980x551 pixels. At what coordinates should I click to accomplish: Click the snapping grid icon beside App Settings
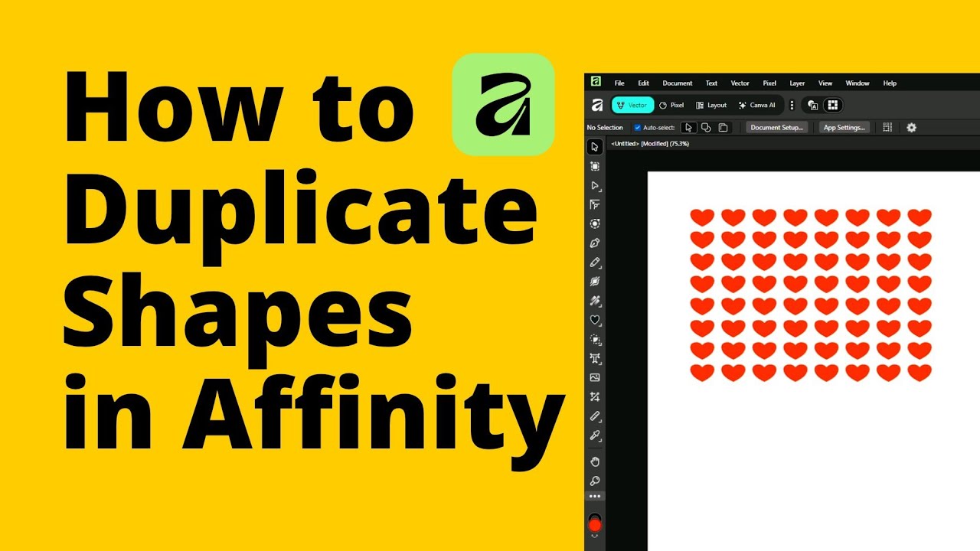[887, 128]
